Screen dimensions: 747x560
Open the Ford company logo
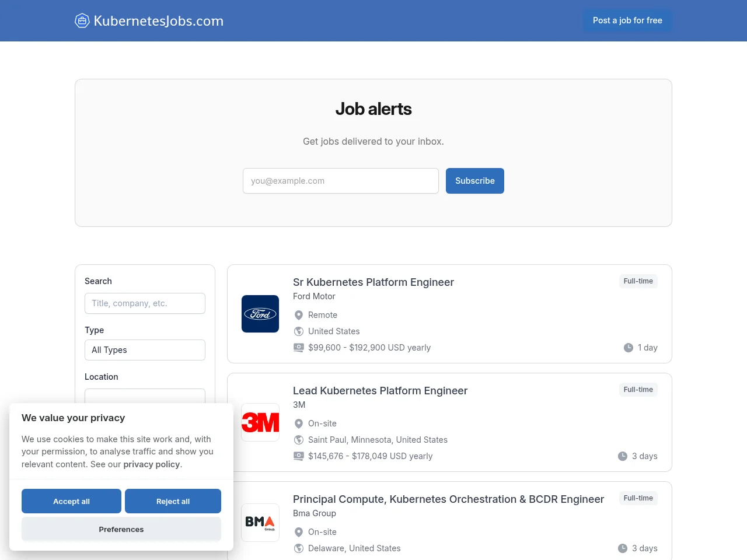coord(260,314)
